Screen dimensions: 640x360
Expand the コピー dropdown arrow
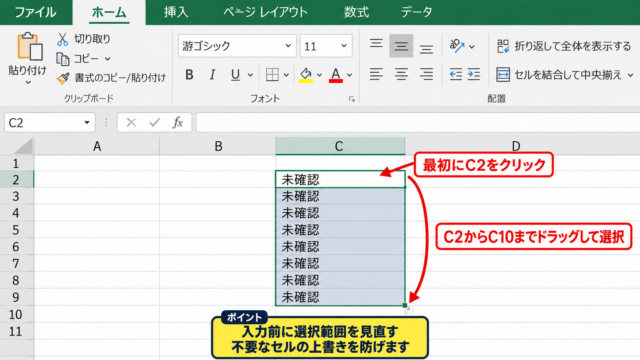coord(107,59)
